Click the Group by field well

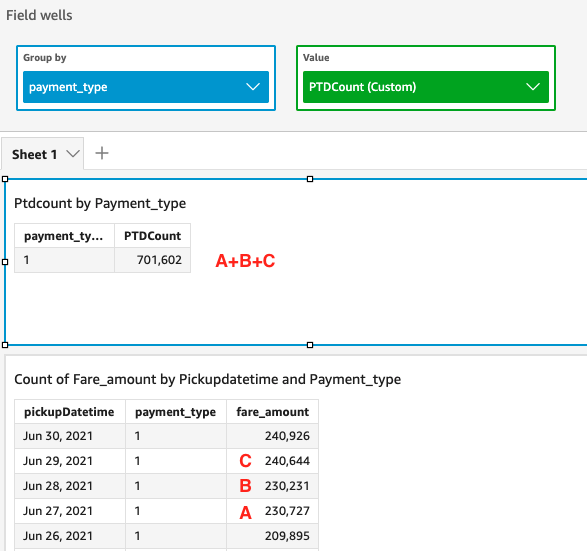click(146, 78)
